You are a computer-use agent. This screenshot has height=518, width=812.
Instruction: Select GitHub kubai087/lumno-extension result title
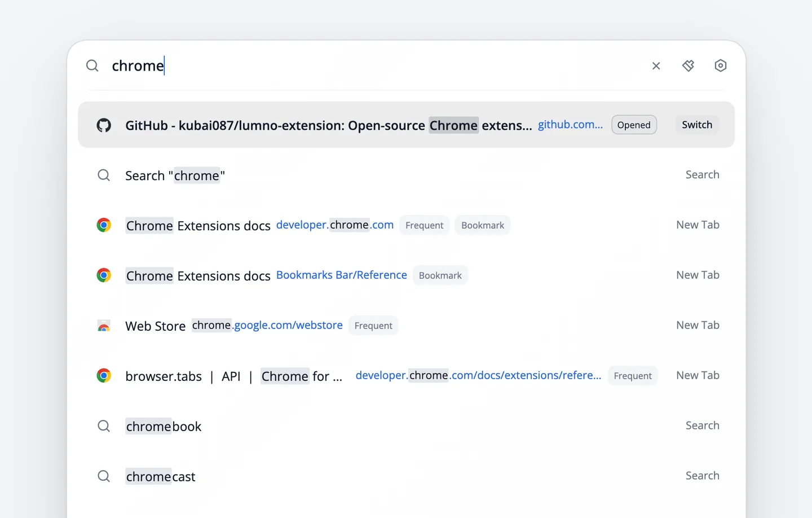[x=328, y=125]
